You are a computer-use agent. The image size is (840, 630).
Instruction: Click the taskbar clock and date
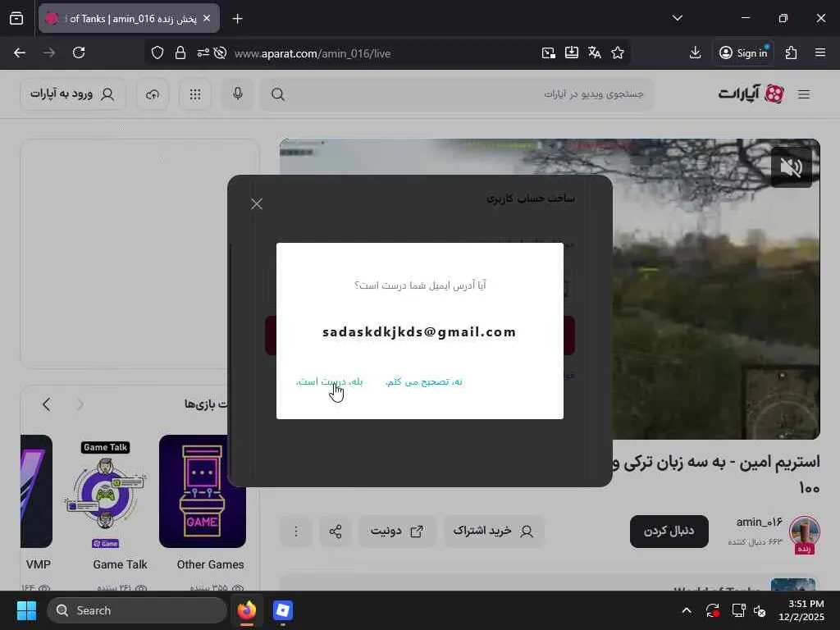tap(801, 610)
